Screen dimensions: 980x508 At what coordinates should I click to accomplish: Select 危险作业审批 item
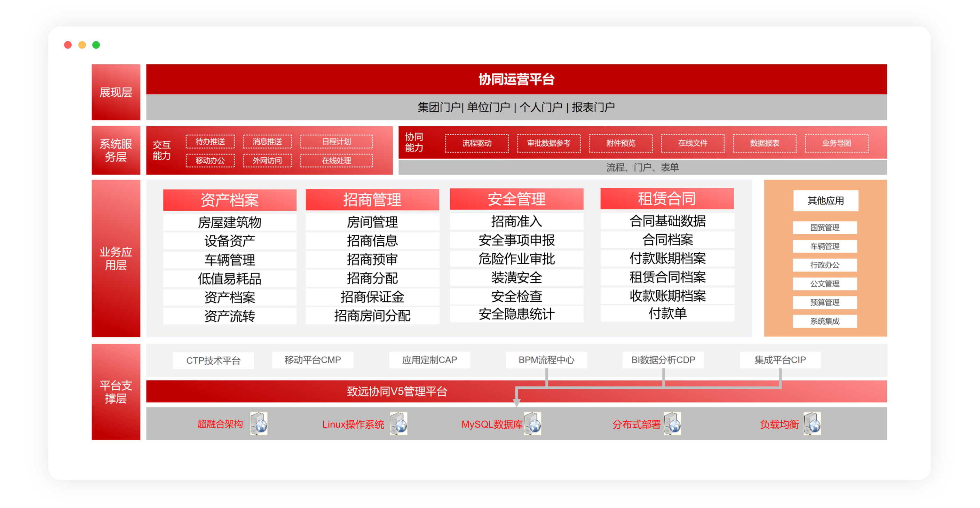click(517, 259)
